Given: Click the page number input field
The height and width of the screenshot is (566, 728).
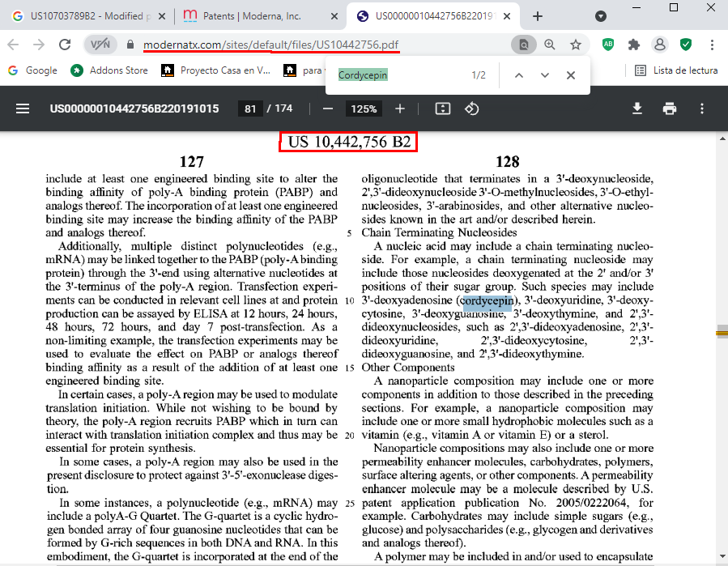Looking at the screenshot, I should (249, 109).
